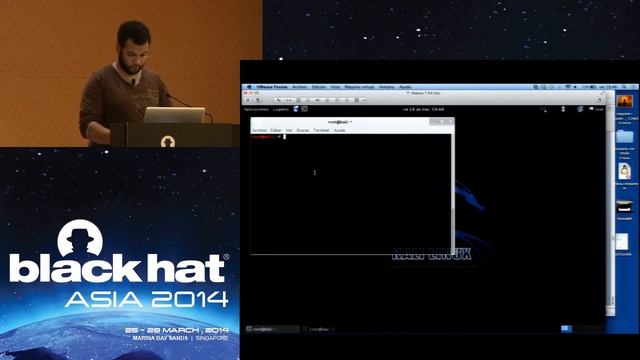Select the picture file icon below folder
Image resolution: width=640 pixels, height=360 pixels.
tap(624, 171)
